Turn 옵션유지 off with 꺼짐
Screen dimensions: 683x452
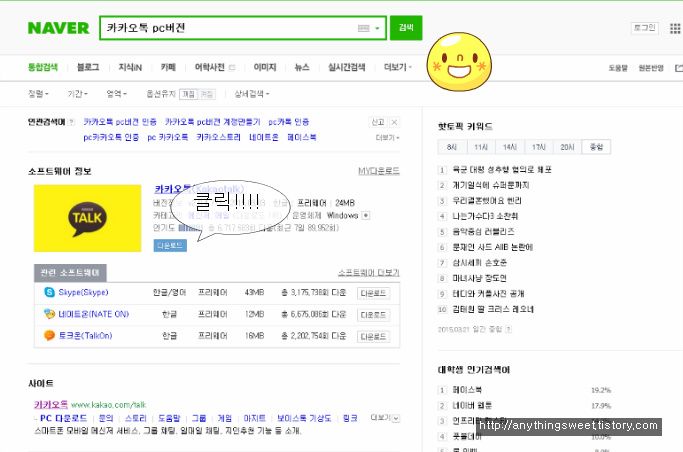[207, 94]
